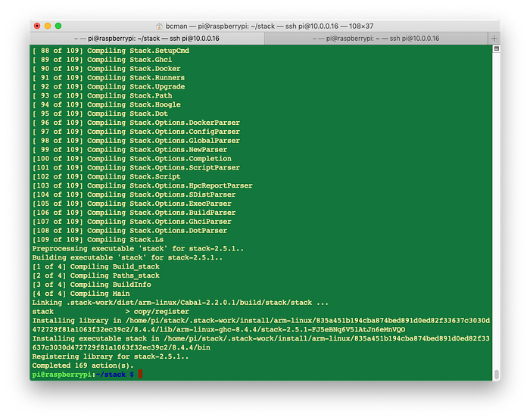This screenshot has width=530, height=420.
Task: Click the terminal scrollbar thumb
Action: pos(496,375)
